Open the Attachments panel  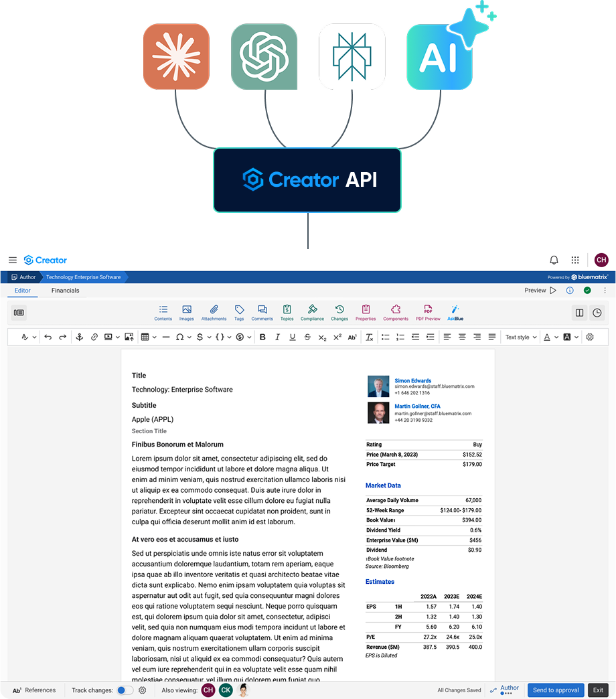(x=214, y=313)
